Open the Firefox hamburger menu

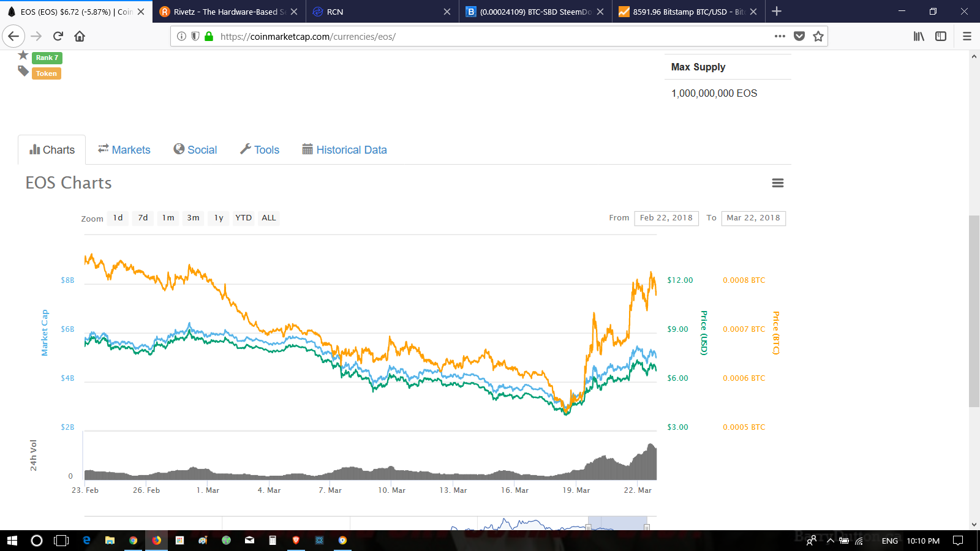point(967,36)
